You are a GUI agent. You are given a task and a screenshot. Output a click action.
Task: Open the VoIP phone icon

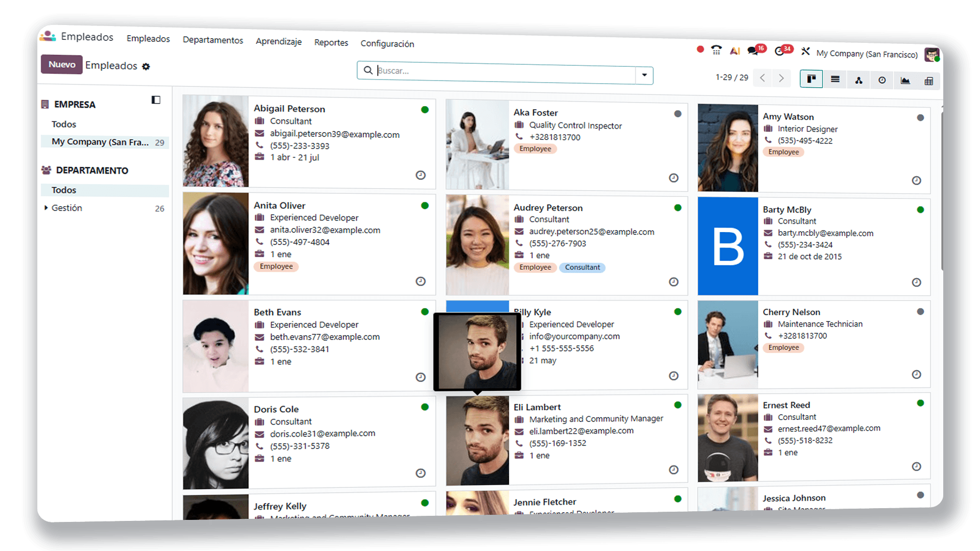717,50
